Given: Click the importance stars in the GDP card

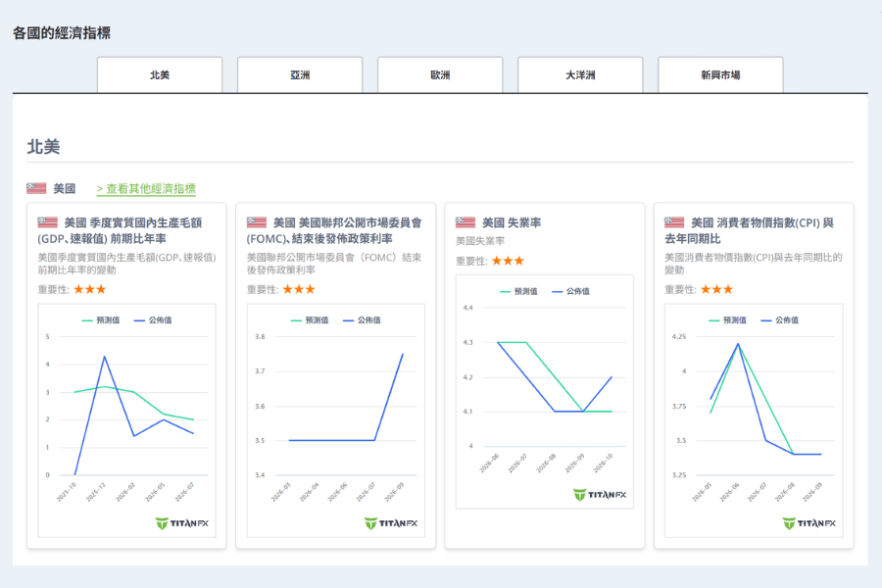Looking at the screenshot, I should pyautogui.click(x=89, y=290).
